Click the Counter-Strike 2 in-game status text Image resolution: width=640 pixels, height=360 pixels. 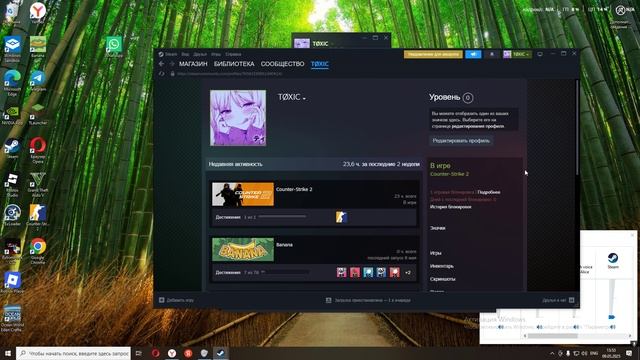click(x=449, y=174)
